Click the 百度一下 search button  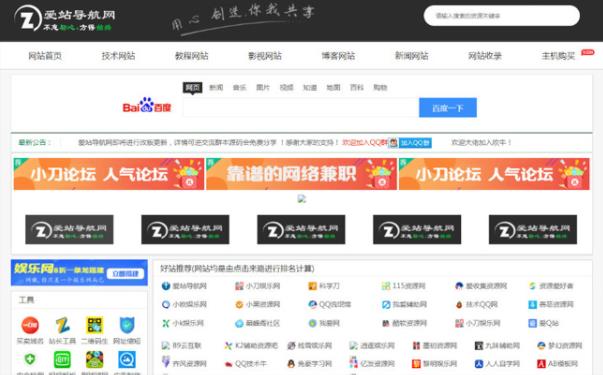pyautogui.click(x=448, y=108)
